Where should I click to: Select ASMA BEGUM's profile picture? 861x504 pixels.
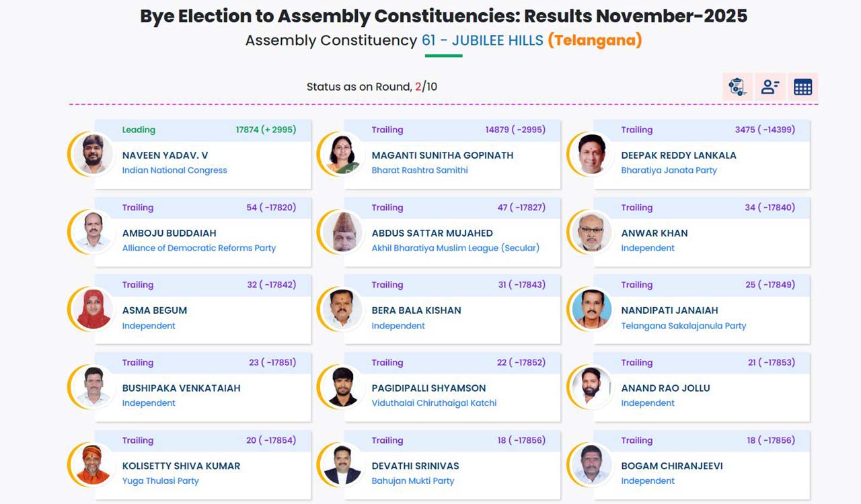coord(91,309)
